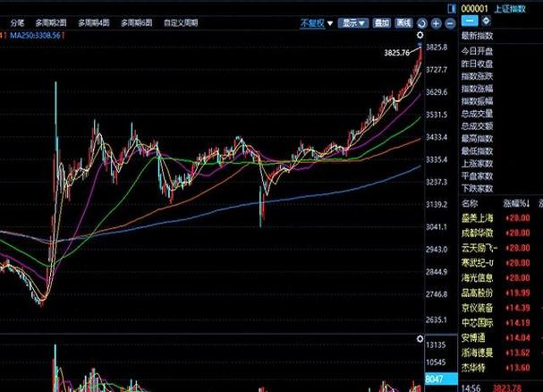The height and width of the screenshot is (392, 543).
Task: Open the 自定义周期 custom period tab
Action: 182,21
